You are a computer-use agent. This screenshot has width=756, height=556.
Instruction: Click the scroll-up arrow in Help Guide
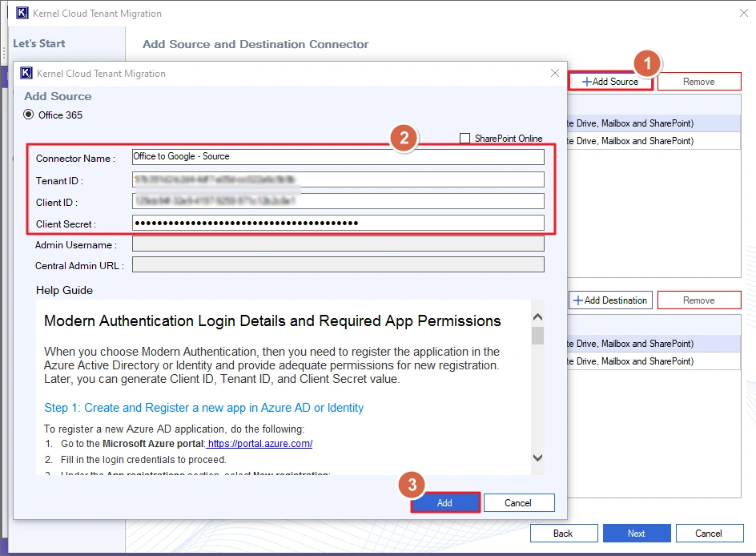(537, 316)
